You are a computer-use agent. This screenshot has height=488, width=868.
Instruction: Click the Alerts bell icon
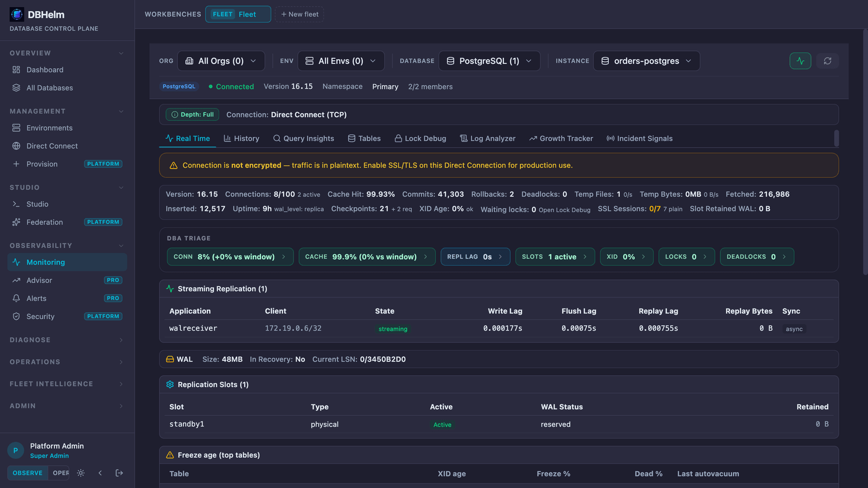(16, 298)
